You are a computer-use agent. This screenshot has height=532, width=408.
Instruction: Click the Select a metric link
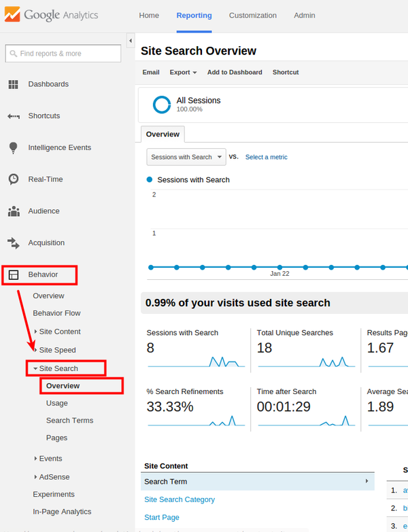pyautogui.click(x=266, y=157)
